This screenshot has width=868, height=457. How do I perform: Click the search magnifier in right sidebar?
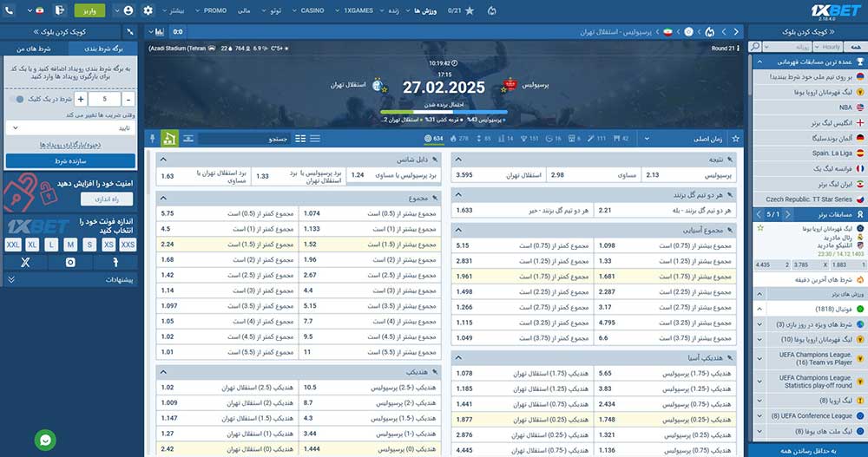[754, 47]
